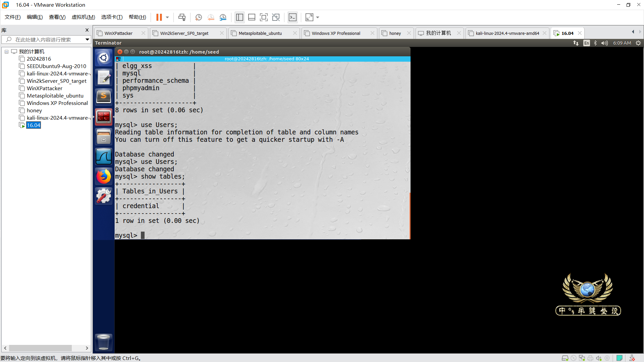644x362 pixels.
Task: Open the library search filter dropdown
Action: (x=87, y=40)
